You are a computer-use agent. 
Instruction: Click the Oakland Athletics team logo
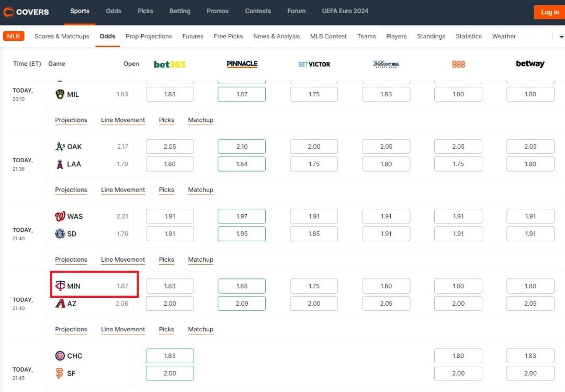(60, 147)
